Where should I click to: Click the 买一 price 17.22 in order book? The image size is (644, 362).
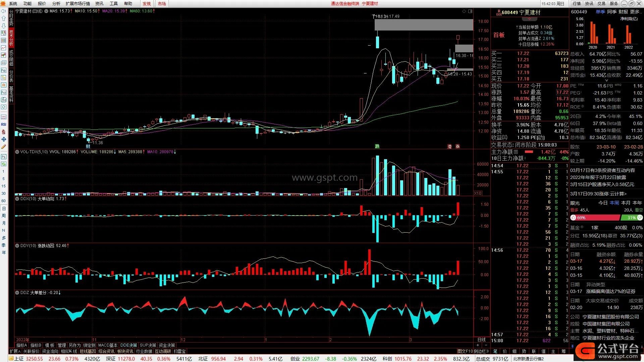pyautogui.click(x=523, y=53)
